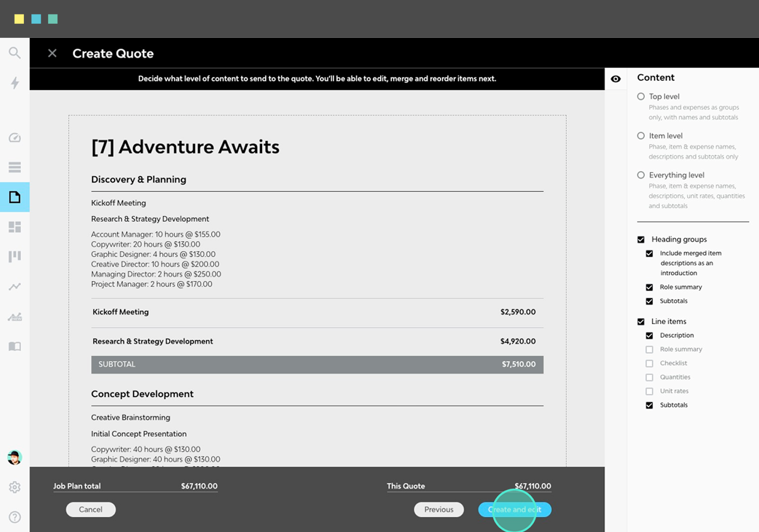The height and width of the screenshot is (532, 759).
Task: Select the lightning bolt activity icon
Action: click(x=15, y=82)
